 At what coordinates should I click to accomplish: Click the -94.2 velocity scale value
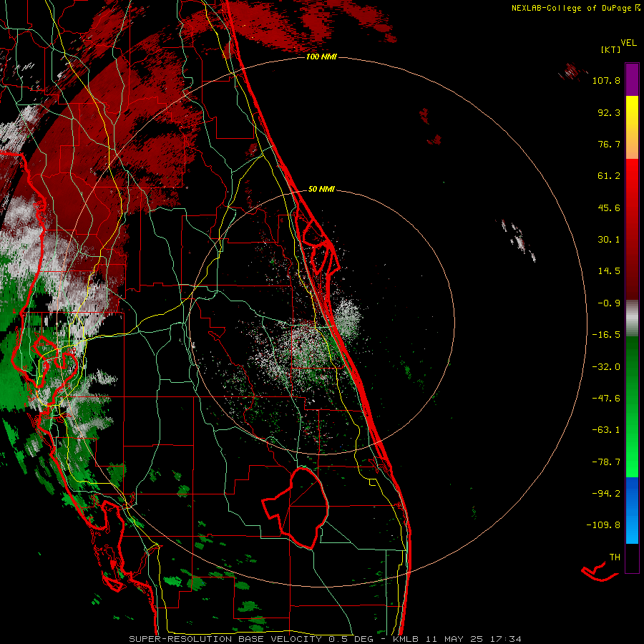pos(606,494)
